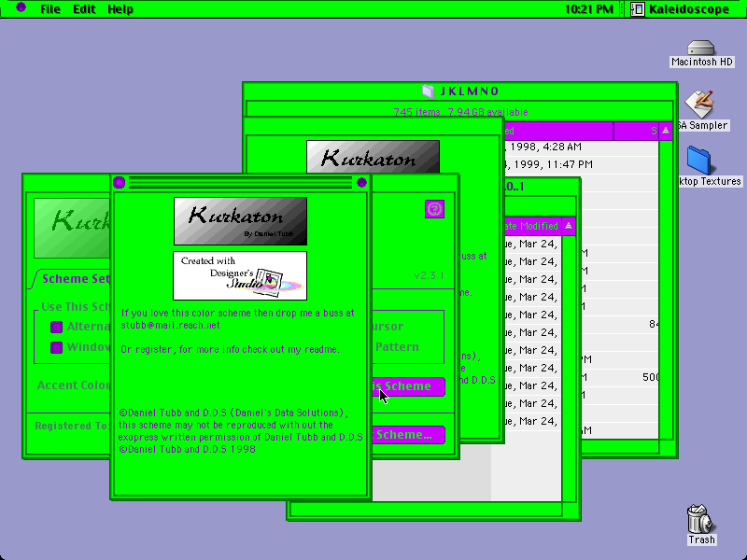The width and height of the screenshot is (747, 560).
Task: Click the 500 size value in JKLMNO
Action: coord(650,377)
